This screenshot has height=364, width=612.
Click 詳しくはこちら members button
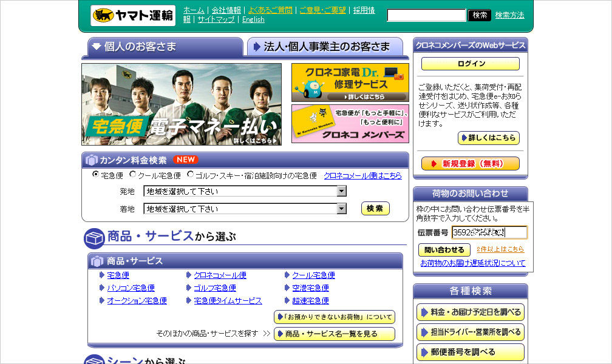coord(488,138)
